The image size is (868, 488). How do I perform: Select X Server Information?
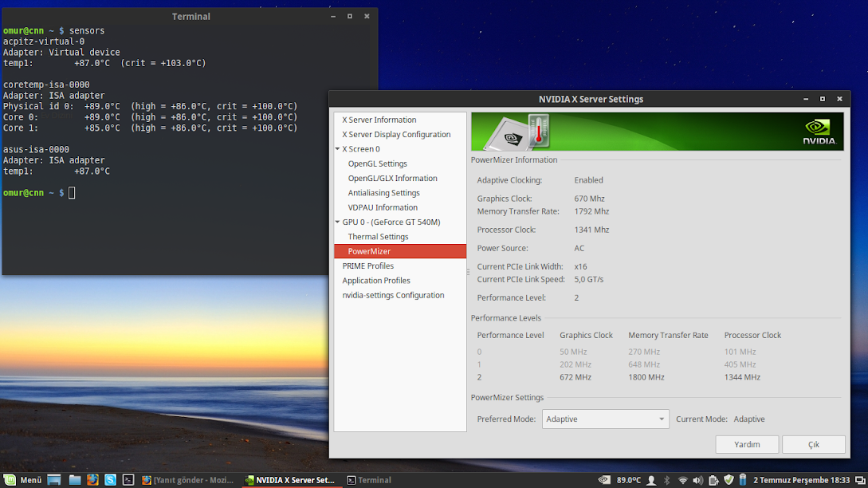(x=379, y=120)
